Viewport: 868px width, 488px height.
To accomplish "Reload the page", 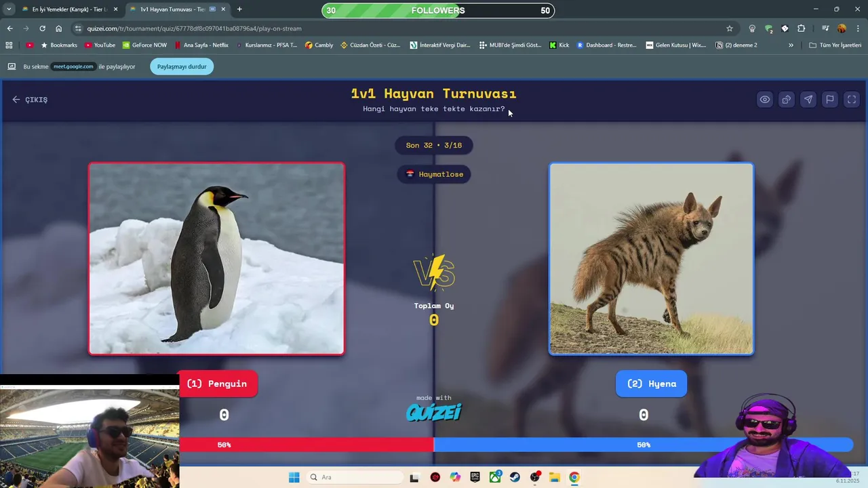I will tap(42, 28).
